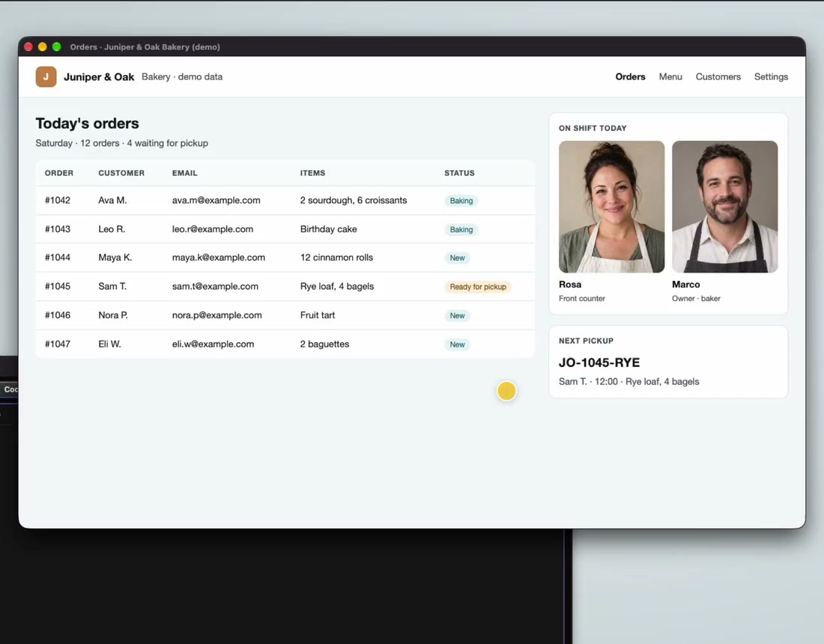Click the 'Front counter' role text
The width and height of the screenshot is (824, 644).
click(x=582, y=298)
